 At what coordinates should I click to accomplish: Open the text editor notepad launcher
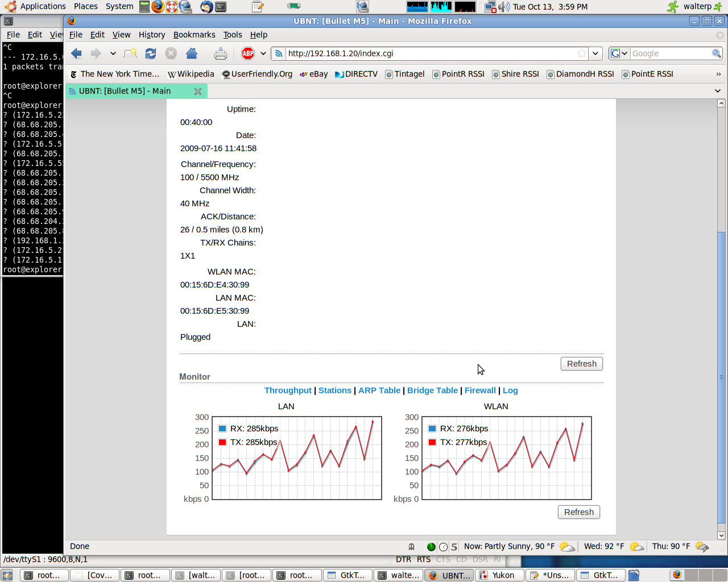(258, 7)
